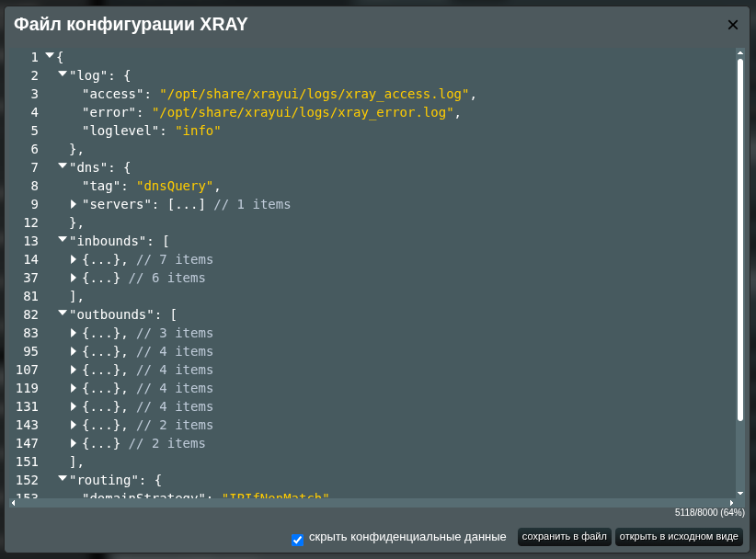
Task: Click the '// 3 items' comment
Action: pos(175,333)
